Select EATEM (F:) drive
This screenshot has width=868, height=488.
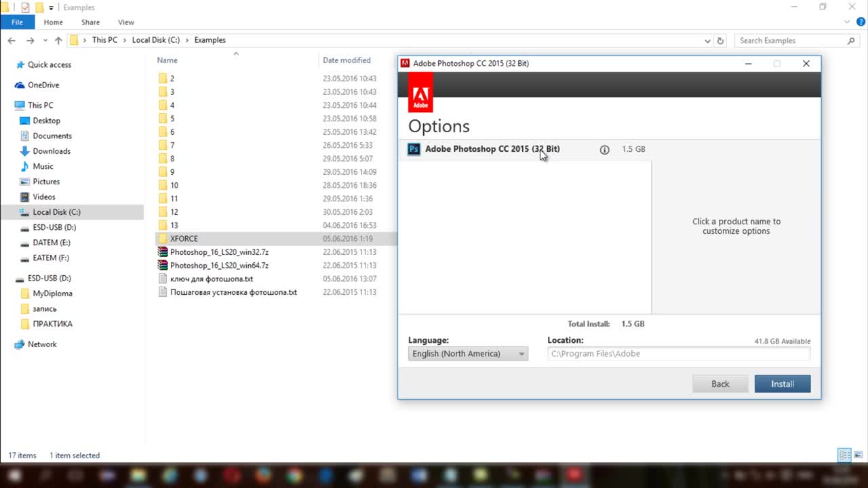coord(51,258)
